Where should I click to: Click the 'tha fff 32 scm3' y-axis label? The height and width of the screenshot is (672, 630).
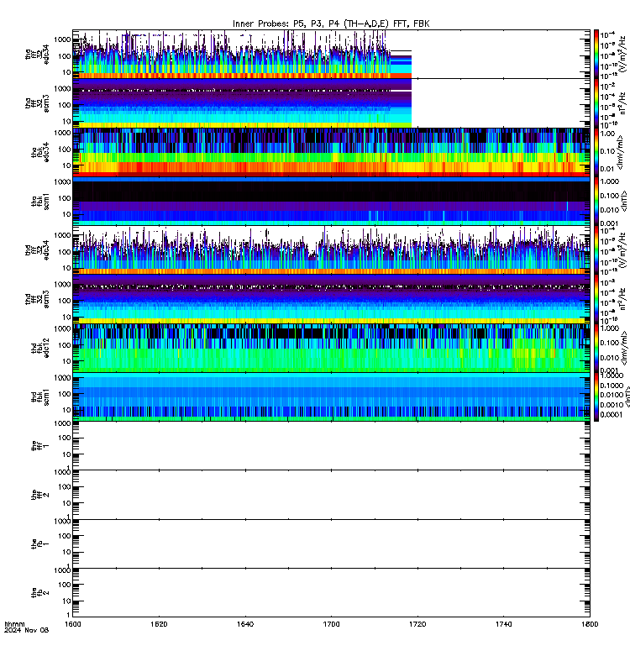pyautogui.click(x=37, y=103)
